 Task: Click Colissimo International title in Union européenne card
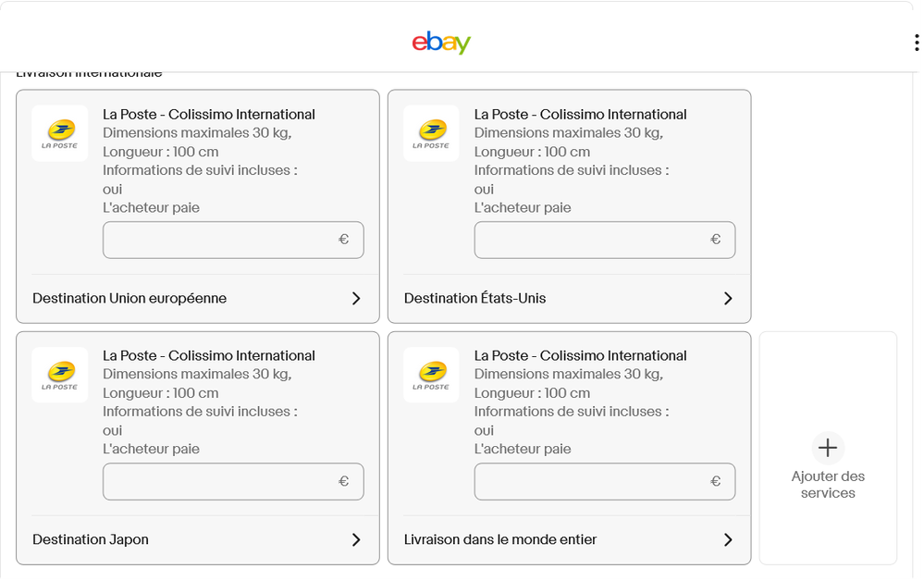(x=209, y=115)
